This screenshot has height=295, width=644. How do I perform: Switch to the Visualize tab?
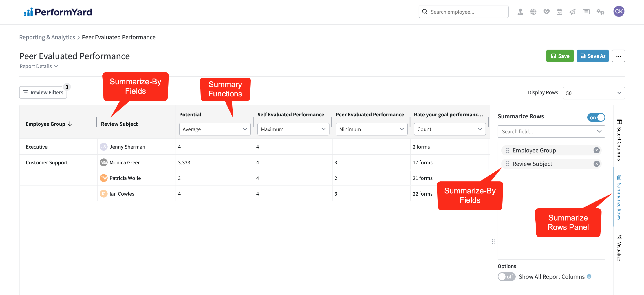click(619, 248)
